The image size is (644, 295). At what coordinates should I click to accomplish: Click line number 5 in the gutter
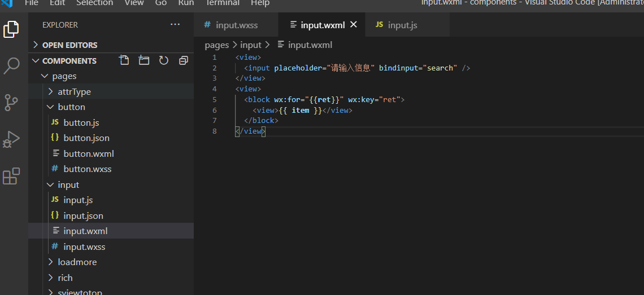pos(215,99)
